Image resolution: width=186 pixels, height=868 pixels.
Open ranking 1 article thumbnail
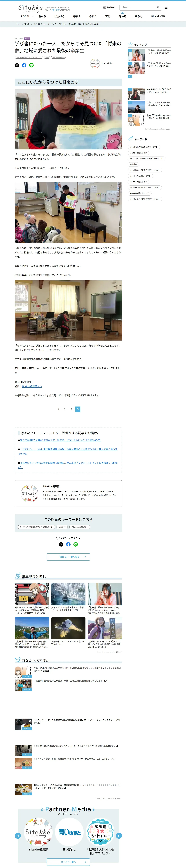pyautogui.click(x=136, y=55)
